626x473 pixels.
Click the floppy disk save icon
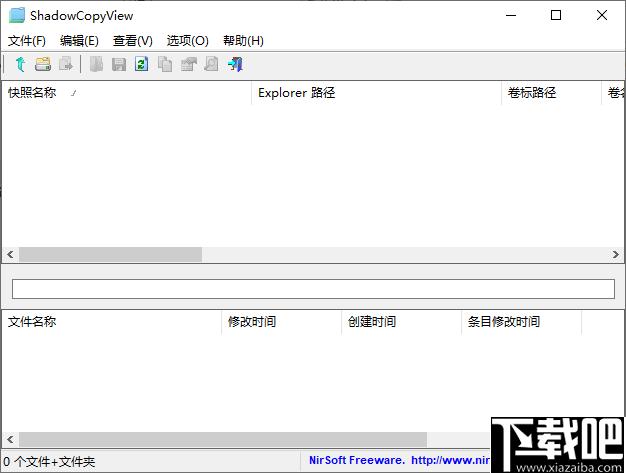click(x=119, y=64)
